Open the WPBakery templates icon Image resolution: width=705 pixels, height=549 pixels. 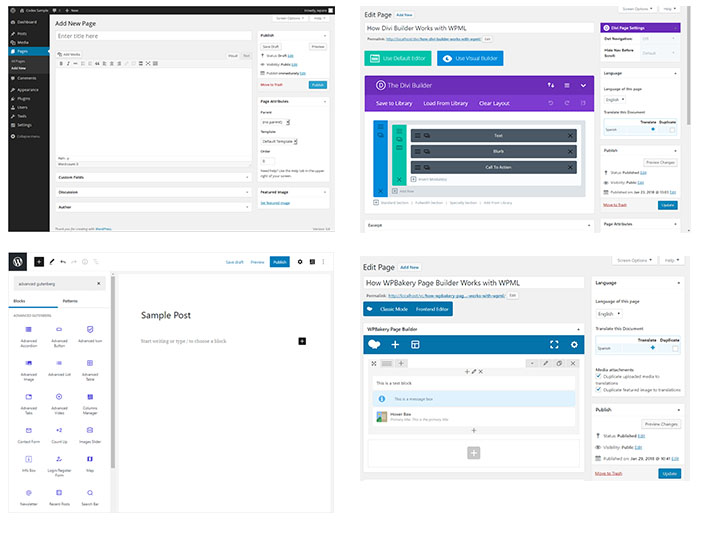(x=415, y=344)
